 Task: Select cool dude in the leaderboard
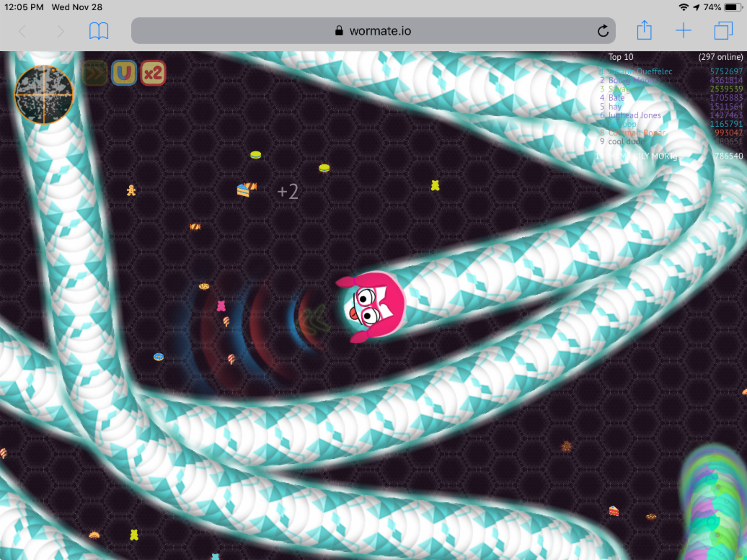627,141
